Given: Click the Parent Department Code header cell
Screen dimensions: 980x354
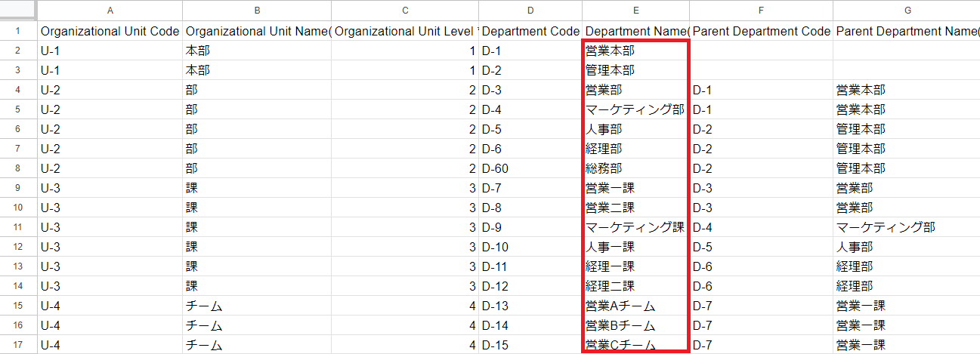Looking at the screenshot, I should (761, 32).
